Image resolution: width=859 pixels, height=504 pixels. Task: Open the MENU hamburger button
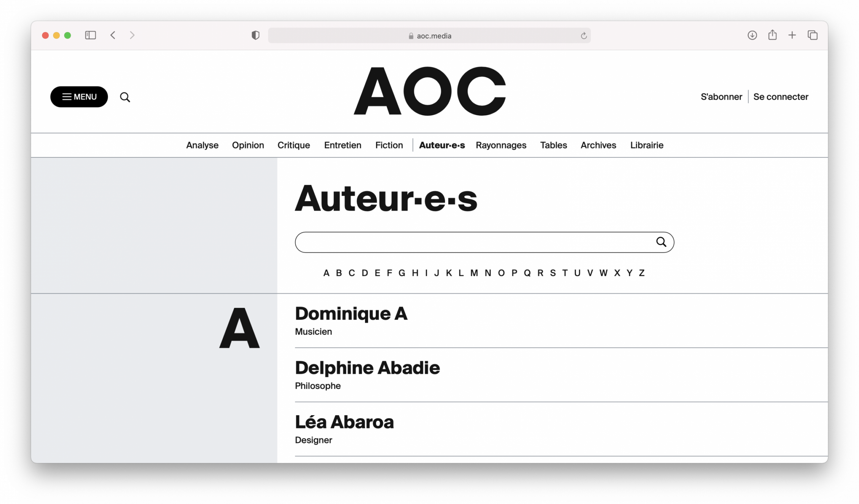pos(79,97)
